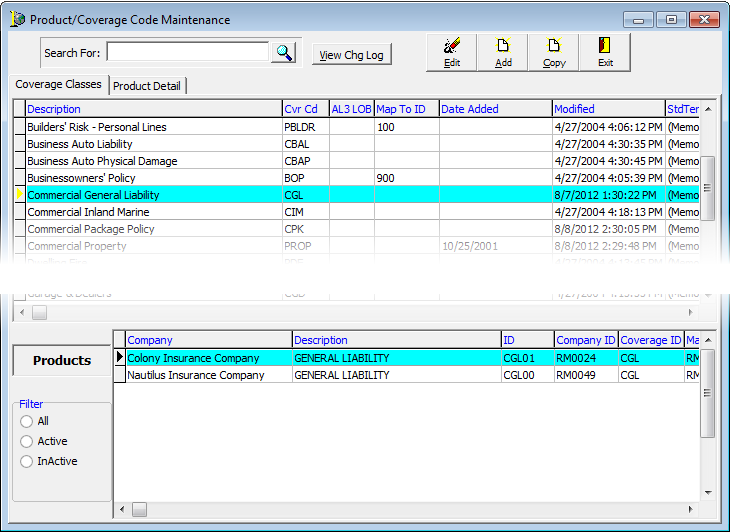This screenshot has height=532, width=730.
Task: Click the Coverage ID column header
Action: (651, 340)
